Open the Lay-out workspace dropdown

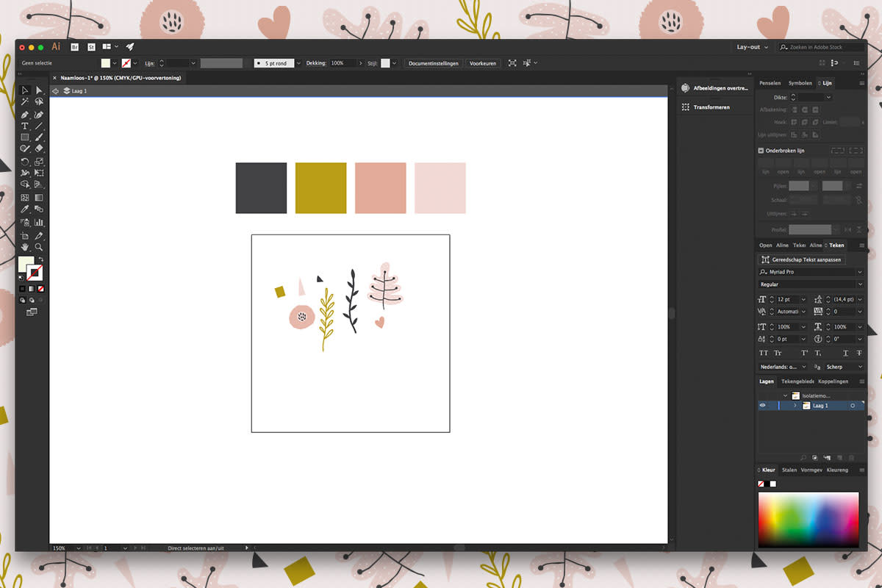[x=752, y=47]
